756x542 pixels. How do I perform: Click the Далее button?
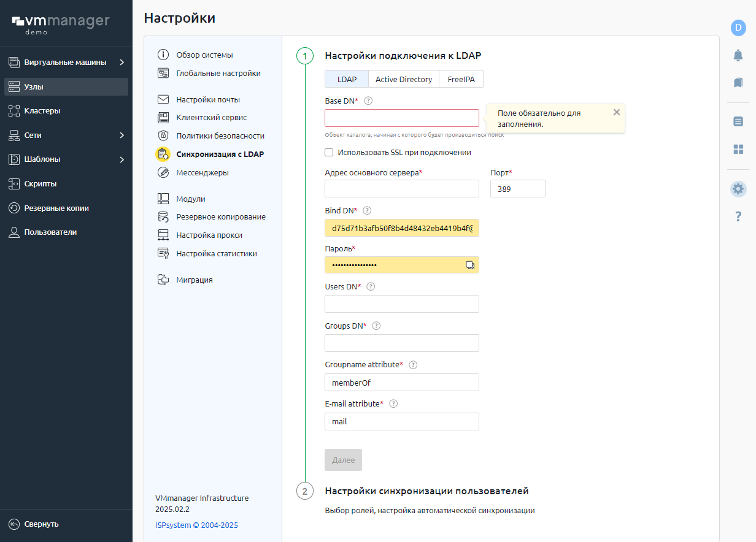[343, 460]
